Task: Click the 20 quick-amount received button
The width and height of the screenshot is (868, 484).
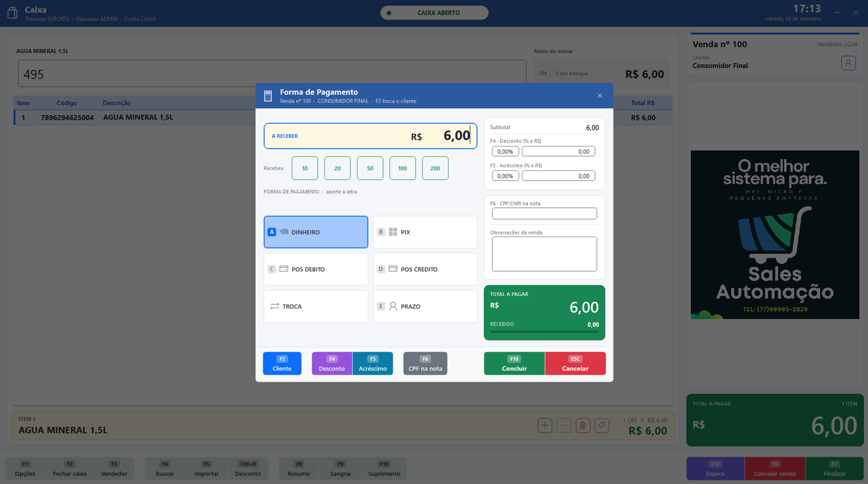Action: [337, 168]
